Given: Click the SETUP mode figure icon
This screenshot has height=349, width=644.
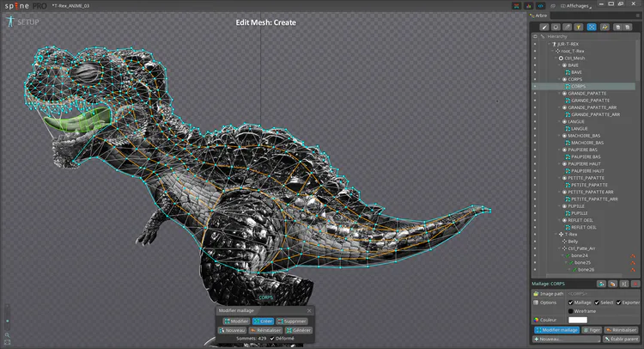Looking at the screenshot, I should click(10, 21).
